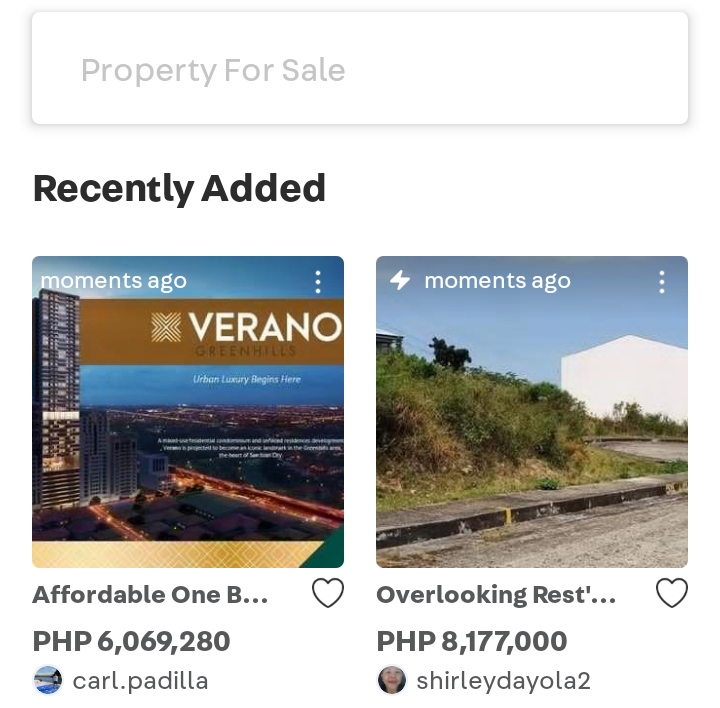
Task: Open the Overlooking Rest'... listing title
Action: (x=496, y=595)
